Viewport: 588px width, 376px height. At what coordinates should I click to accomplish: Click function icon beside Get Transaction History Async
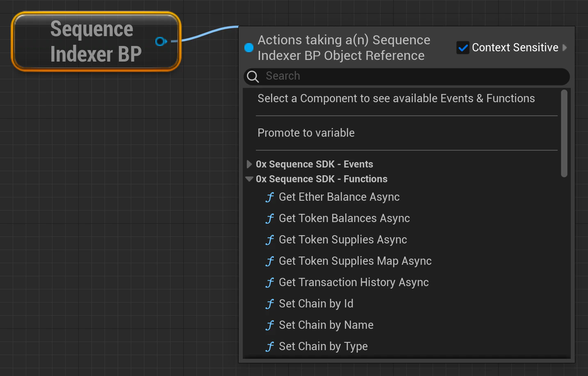(270, 283)
